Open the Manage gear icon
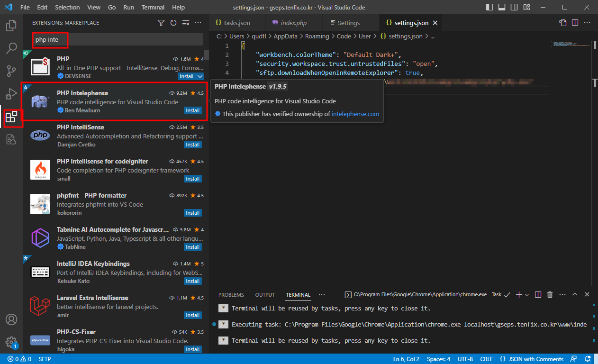This screenshot has width=598, height=364. point(11,342)
